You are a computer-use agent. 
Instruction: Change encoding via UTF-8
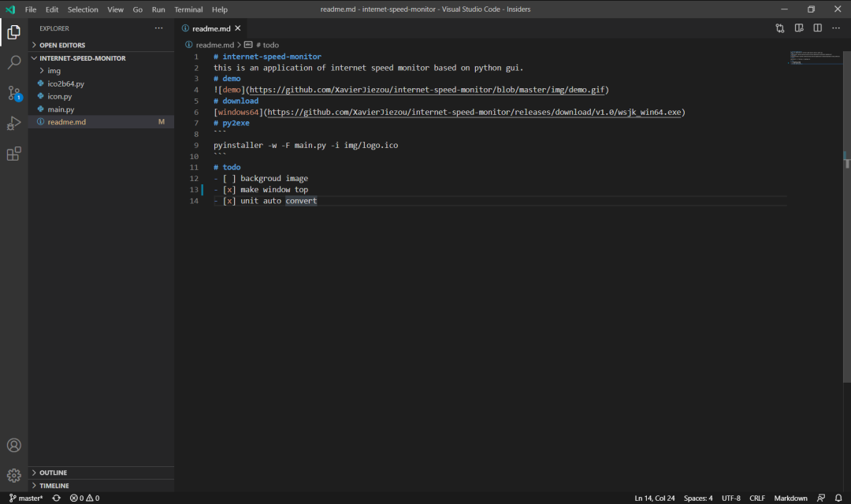731,498
